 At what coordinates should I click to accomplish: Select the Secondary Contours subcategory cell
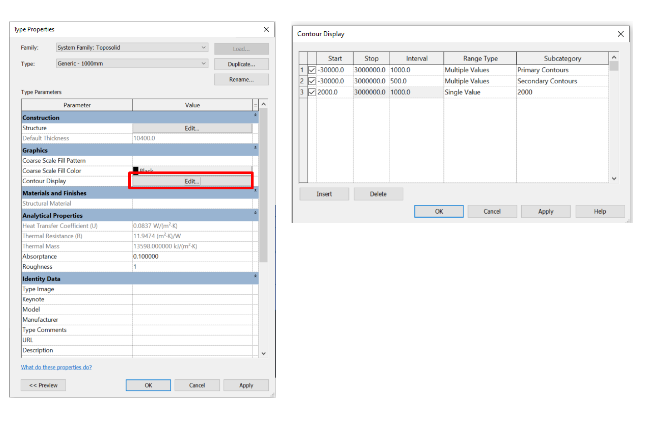[562, 81]
